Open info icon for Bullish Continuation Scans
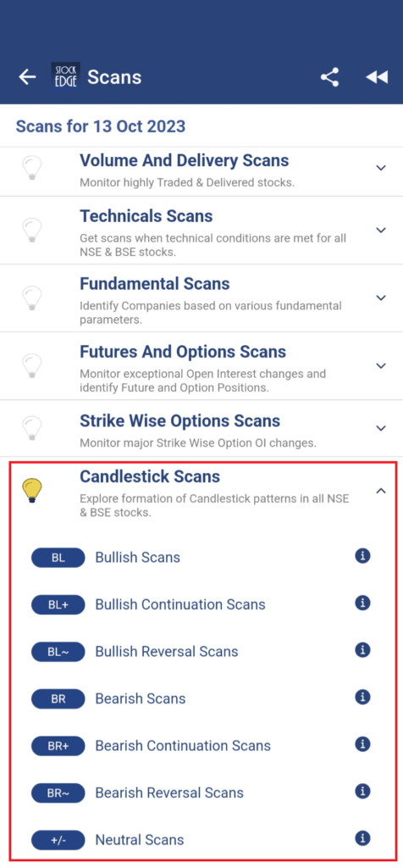 362,603
